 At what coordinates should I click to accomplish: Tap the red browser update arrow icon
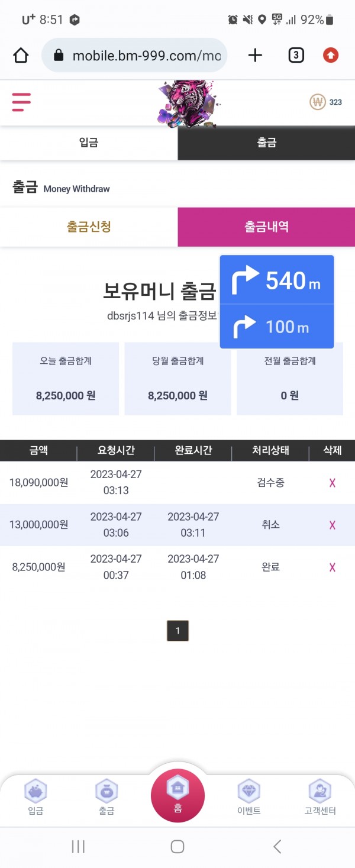coord(331,56)
